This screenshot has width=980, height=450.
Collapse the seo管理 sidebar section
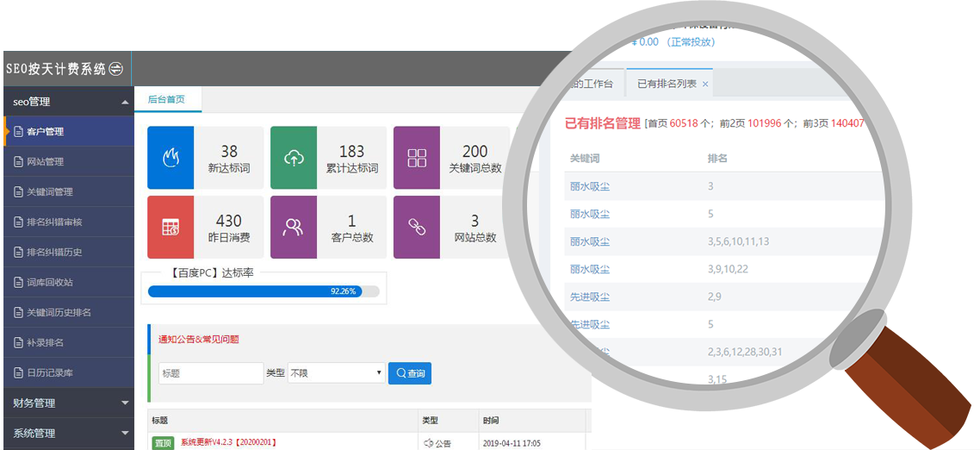[125, 103]
